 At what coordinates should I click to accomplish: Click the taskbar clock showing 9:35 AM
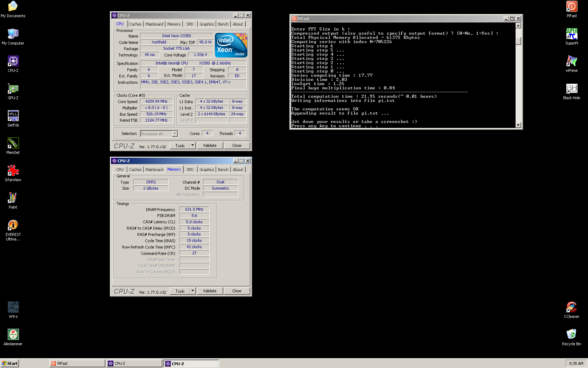pyautogui.click(x=576, y=363)
